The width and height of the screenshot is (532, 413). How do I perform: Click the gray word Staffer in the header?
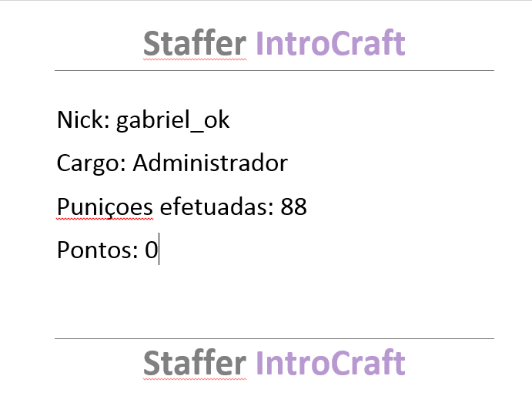point(195,43)
